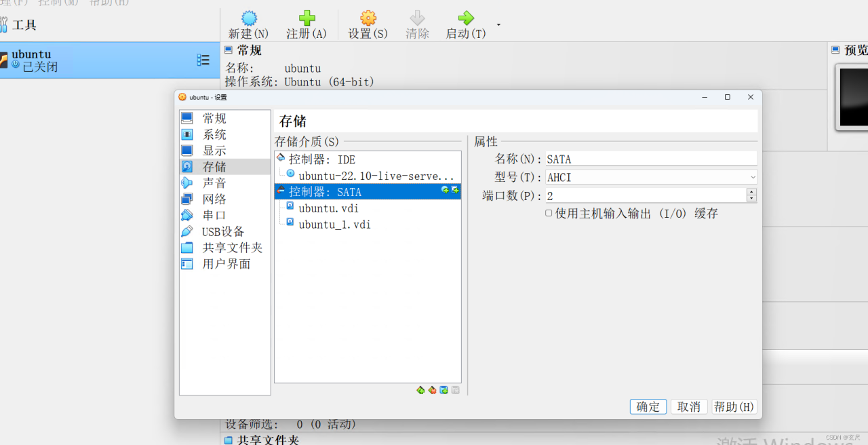The image size is (868, 445).
Task: Click the add optical drive icon on SATA row
Action: click(446, 191)
